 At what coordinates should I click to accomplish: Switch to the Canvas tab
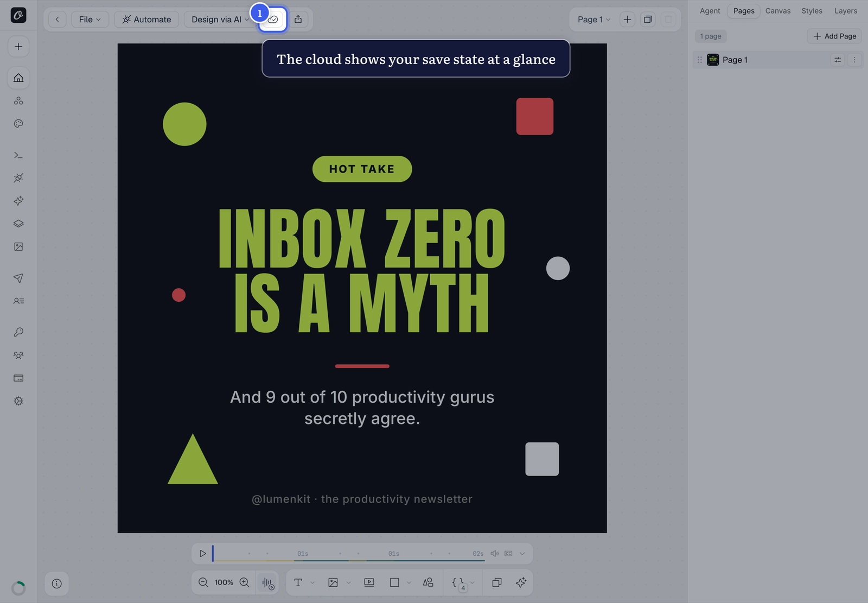point(777,11)
